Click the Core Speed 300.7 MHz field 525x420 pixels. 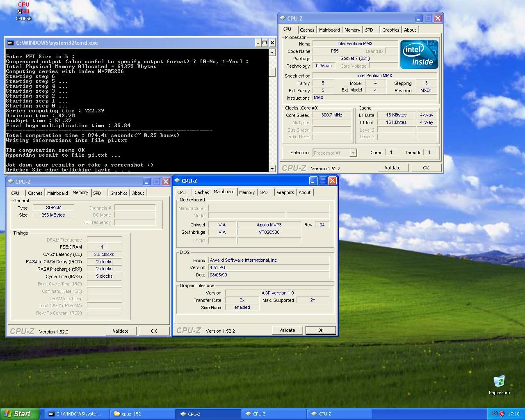click(332, 115)
